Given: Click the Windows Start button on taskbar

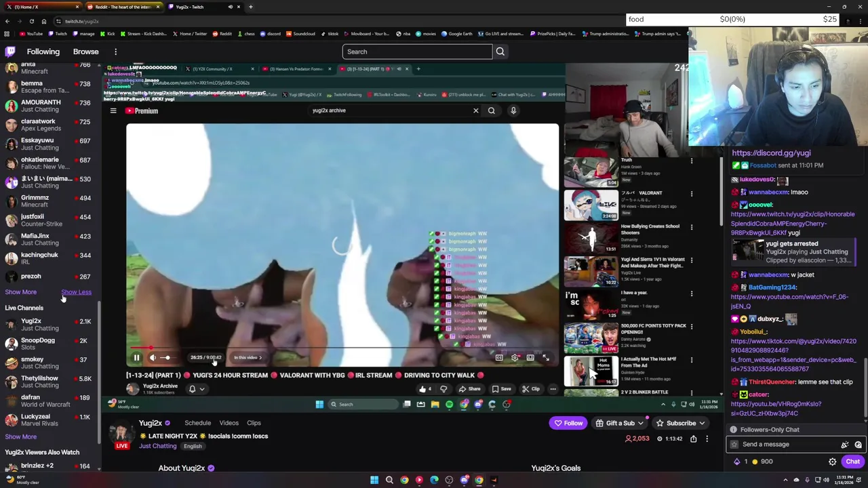Looking at the screenshot, I should coord(374,481).
